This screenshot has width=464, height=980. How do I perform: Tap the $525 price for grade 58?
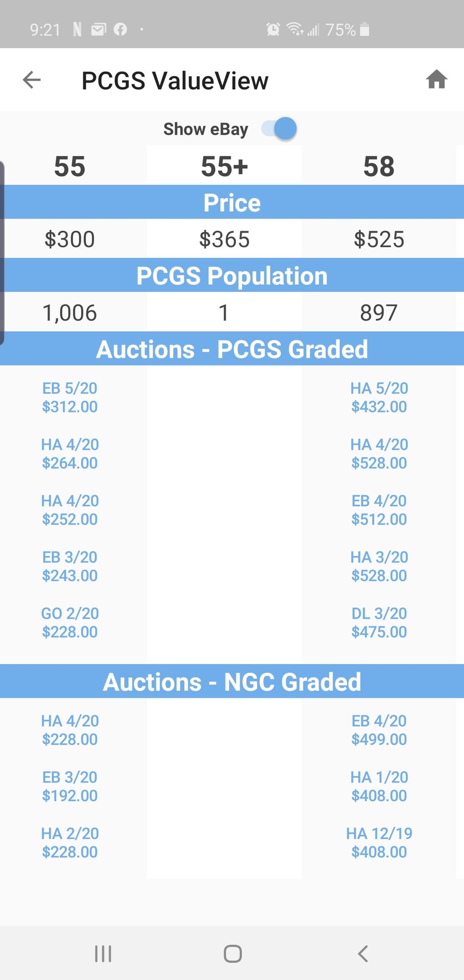click(x=379, y=239)
